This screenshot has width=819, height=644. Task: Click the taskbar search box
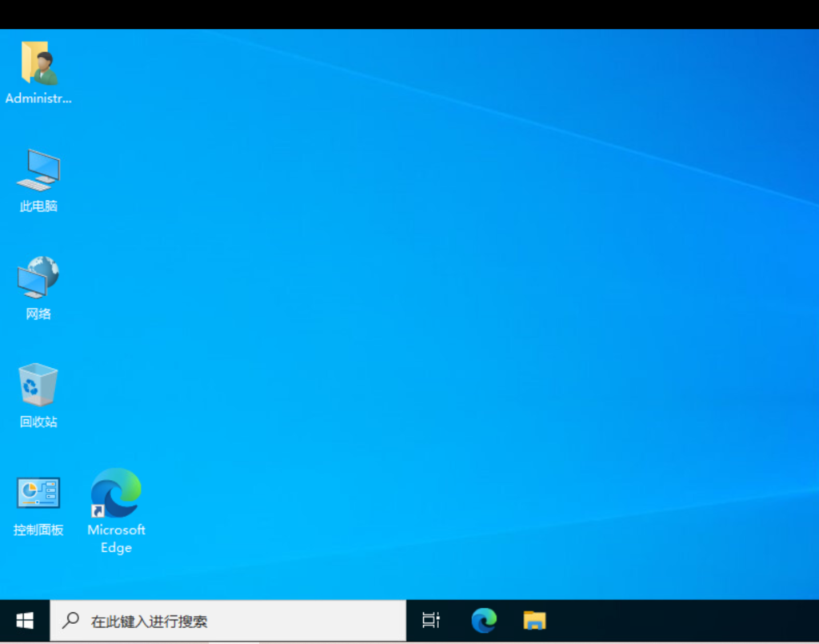pyautogui.click(x=228, y=621)
